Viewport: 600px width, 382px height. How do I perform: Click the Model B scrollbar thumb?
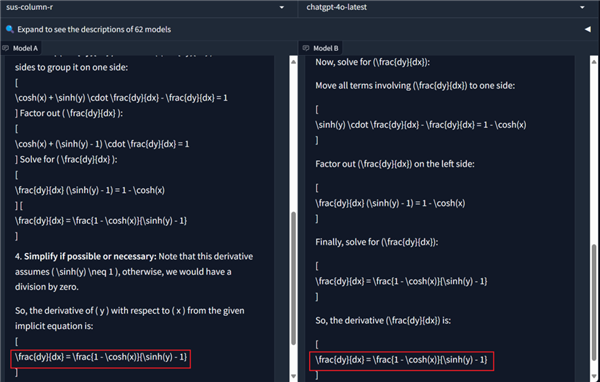click(594, 302)
